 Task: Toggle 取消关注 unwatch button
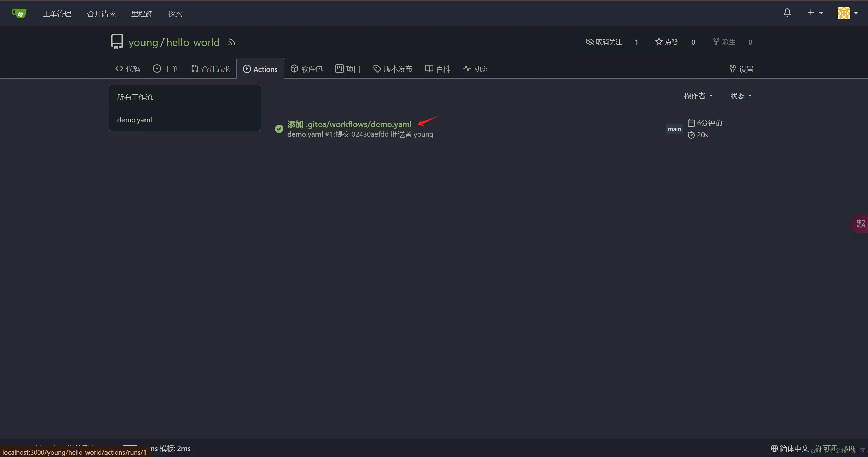coord(604,42)
